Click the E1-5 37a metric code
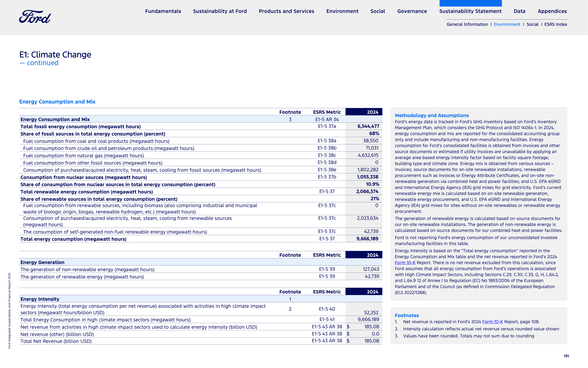The width and height of the screenshot is (588, 368). point(327,126)
